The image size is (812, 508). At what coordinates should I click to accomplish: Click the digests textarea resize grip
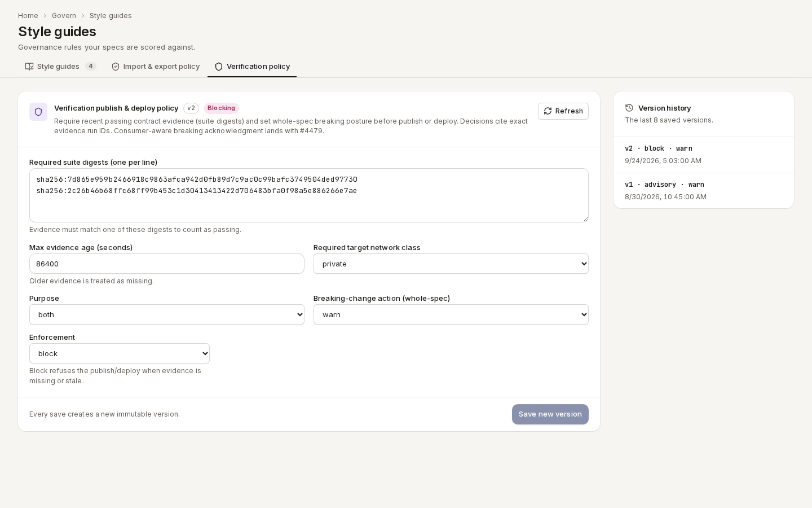[585, 218]
